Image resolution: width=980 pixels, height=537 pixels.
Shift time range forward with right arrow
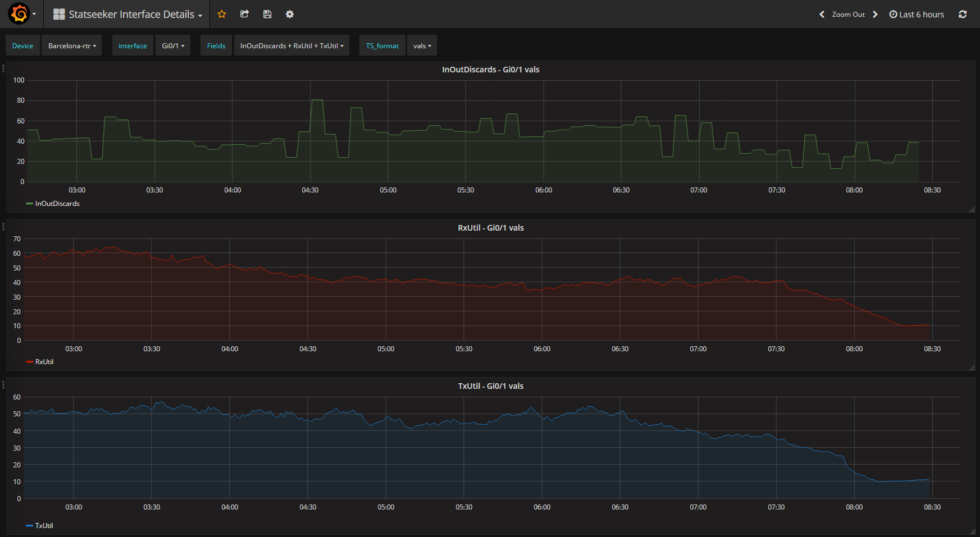(x=875, y=14)
